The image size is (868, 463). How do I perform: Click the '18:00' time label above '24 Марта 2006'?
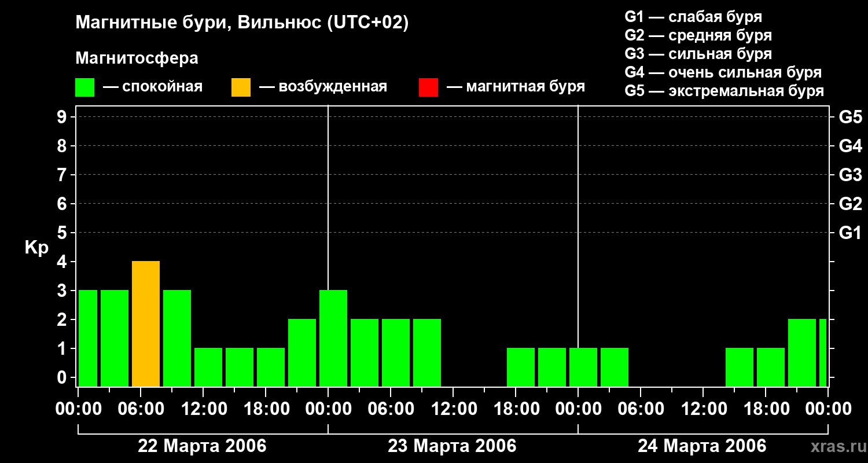coord(766,409)
